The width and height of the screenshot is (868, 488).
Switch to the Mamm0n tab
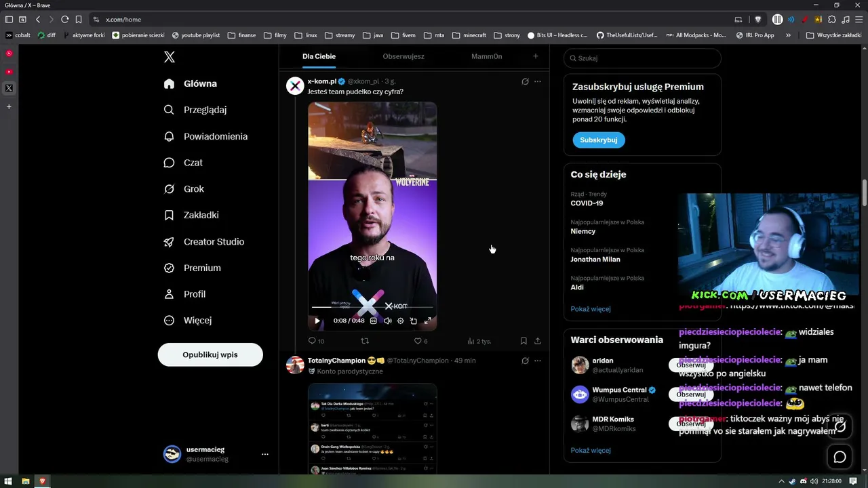[487, 56]
